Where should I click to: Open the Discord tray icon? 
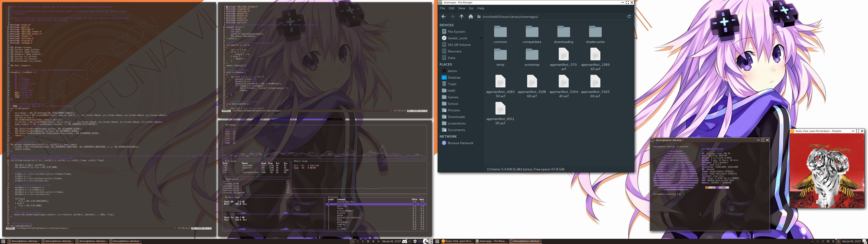click(x=405, y=241)
